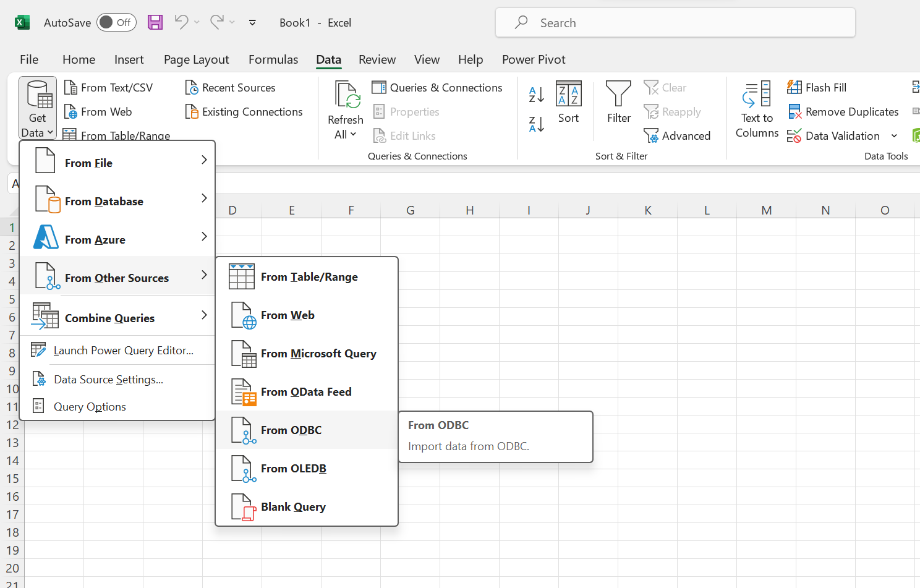Expand the Combine Queries submenu
This screenshot has height=588, width=920.
tap(117, 318)
